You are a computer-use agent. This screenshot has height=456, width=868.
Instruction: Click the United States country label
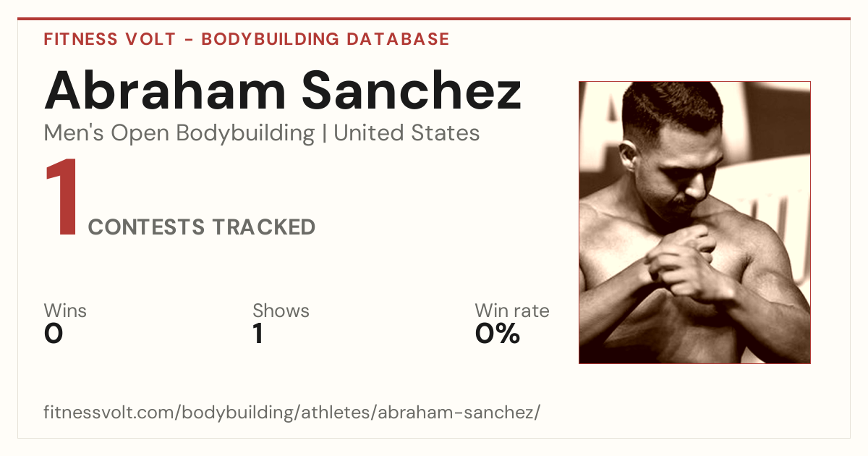(x=407, y=133)
